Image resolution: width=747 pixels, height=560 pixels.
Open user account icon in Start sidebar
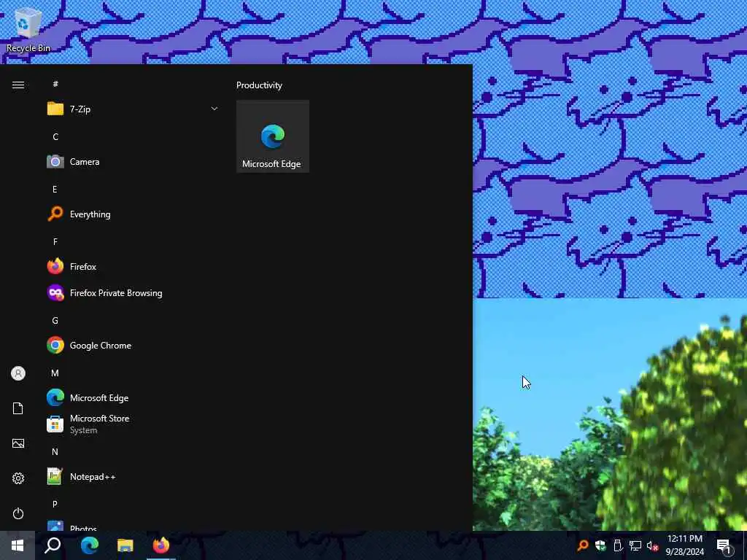click(x=18, y=373)
